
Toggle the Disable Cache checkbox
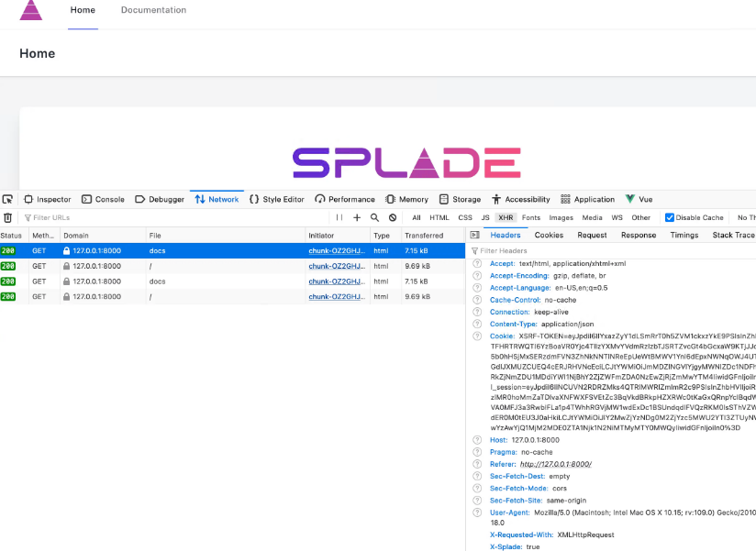(669, 217)
